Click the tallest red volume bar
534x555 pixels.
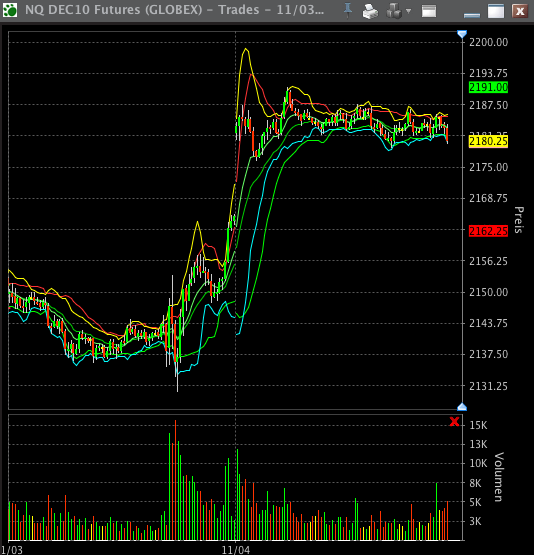click(176, 480)
